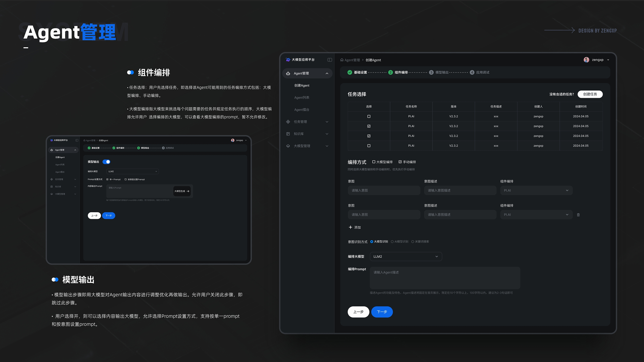The height and width of the screenshot is (362, 644).
Task: Collapse sidebar using panel icon in large window
Action: (x=330, y=60)
